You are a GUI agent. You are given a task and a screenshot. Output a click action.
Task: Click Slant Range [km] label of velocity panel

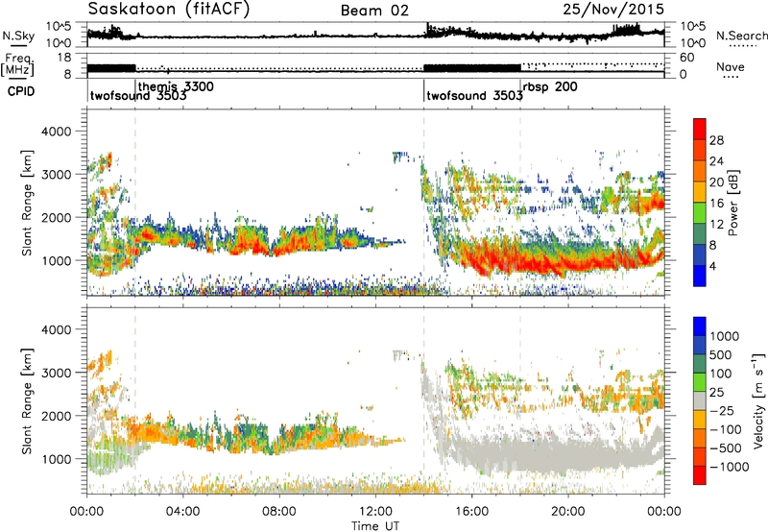coord(27,401)
